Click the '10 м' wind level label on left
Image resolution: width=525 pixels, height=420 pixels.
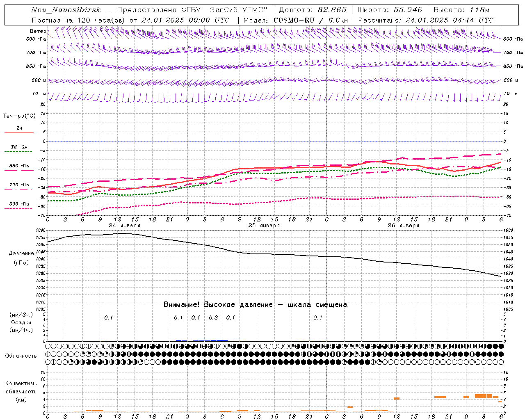(x=39, y=94)
